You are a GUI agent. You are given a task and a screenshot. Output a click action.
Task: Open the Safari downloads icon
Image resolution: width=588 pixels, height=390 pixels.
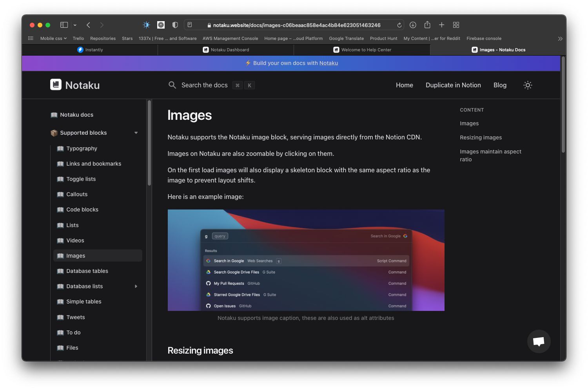[413, 25]
